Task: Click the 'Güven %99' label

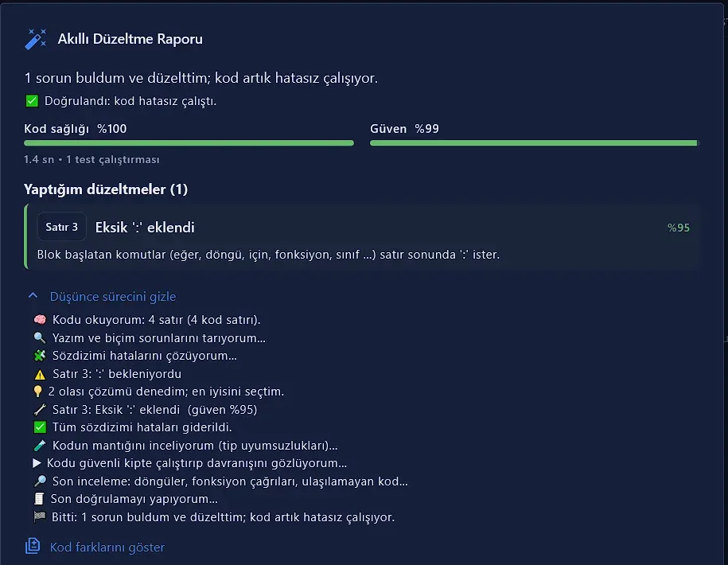Action: [404, 129]
